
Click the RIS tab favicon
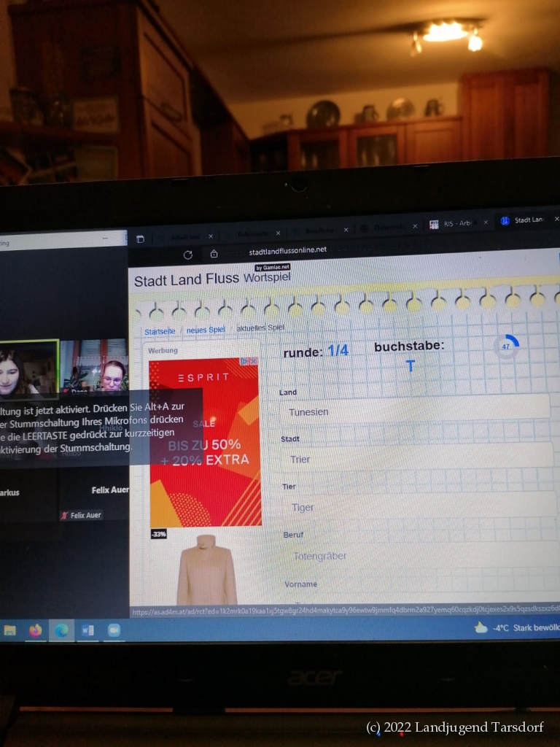click(434, 225)
